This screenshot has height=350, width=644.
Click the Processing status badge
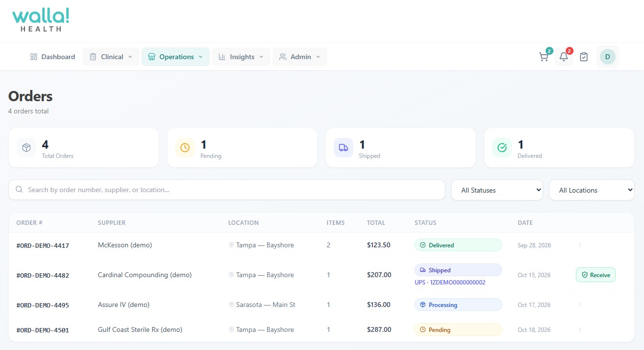(x=458, y=305)
